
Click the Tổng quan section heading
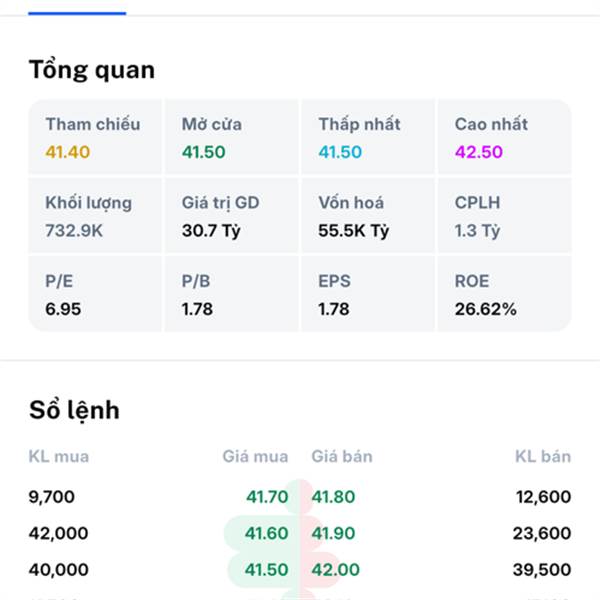click(92, 70)
